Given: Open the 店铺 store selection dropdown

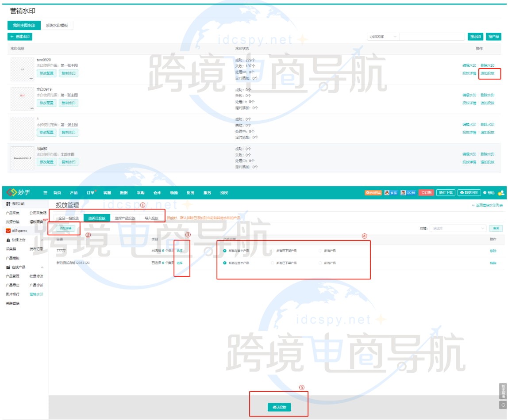Looking at the screenshot, I should click(458, 228).
